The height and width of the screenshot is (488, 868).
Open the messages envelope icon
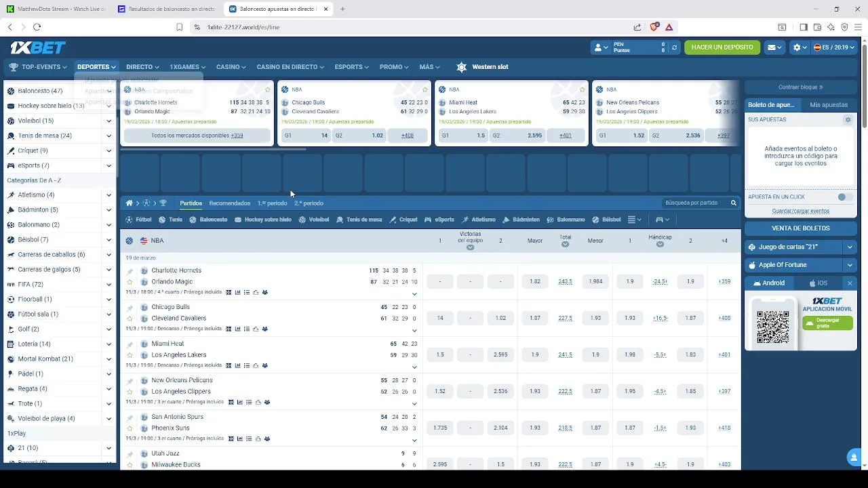click(774, 47)
